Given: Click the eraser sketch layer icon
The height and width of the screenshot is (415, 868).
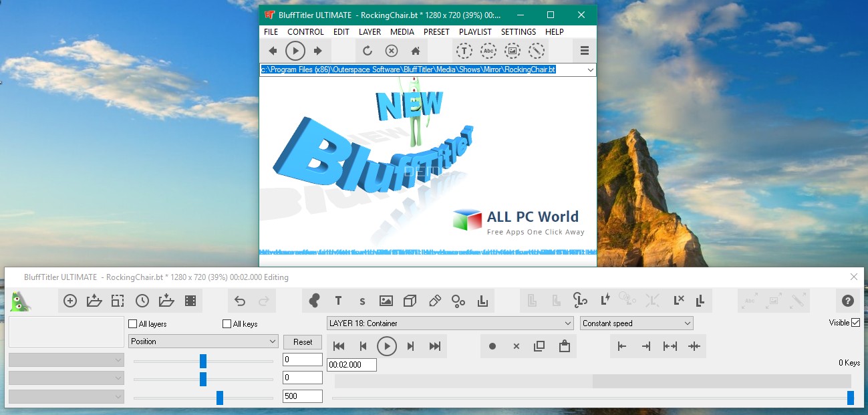Looking at the screenshot, I should [x=434, y=301].
